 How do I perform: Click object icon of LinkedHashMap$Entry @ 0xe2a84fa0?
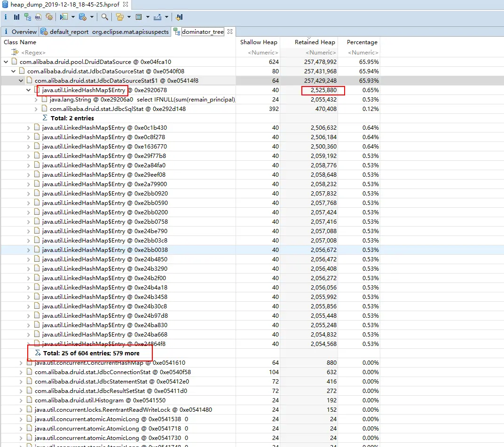click(x=37, y=165)
